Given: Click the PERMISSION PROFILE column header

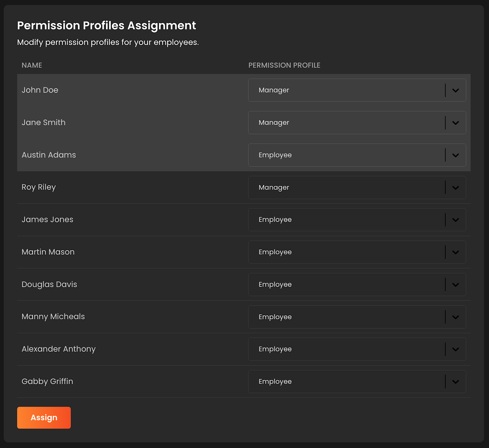Looking at the screenshot, I should pyautogui.click(x=284, y=65).
